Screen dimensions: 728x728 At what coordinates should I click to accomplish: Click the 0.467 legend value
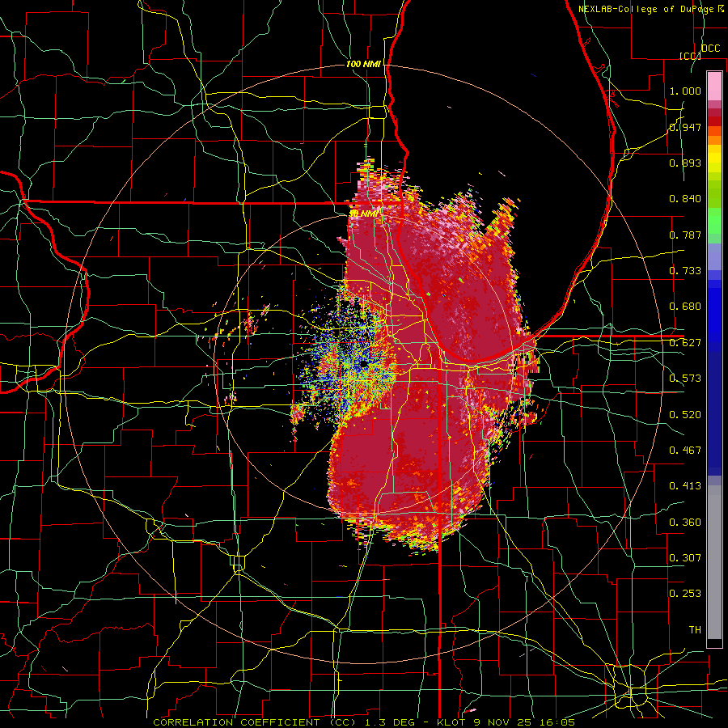click(x=685, y=451)
